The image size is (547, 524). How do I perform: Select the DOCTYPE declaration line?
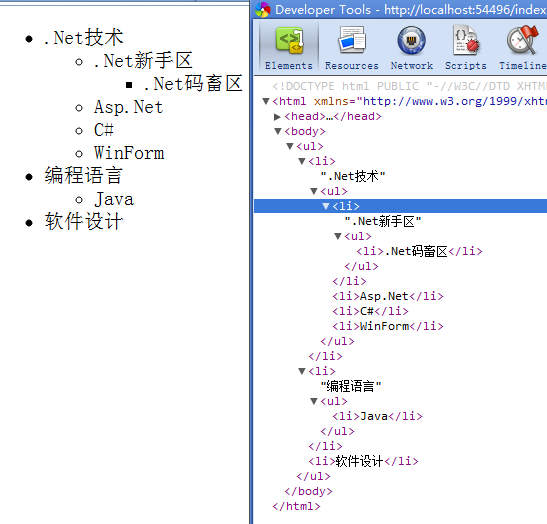click(410, 86)
